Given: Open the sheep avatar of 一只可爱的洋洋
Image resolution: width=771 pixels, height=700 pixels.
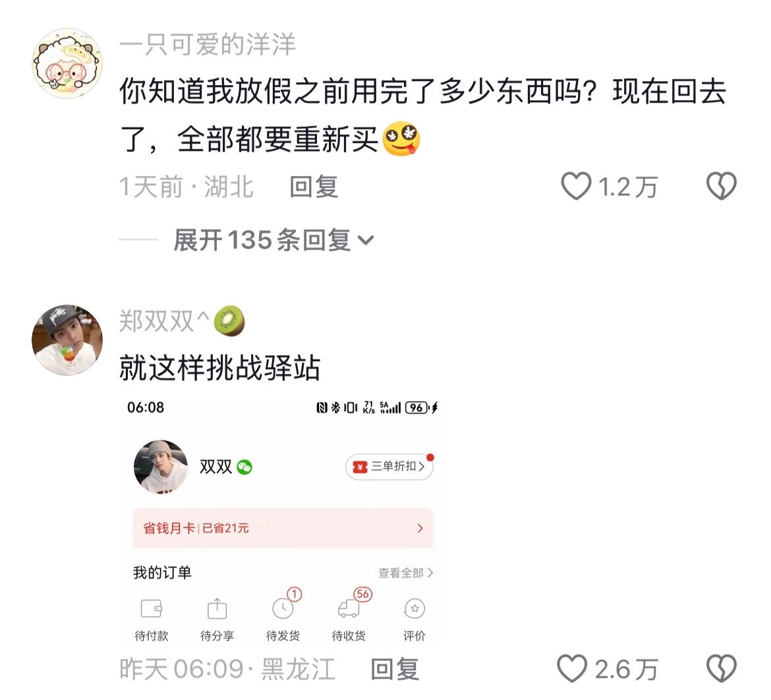Looking at the screenshot, I should coord(67,63).
